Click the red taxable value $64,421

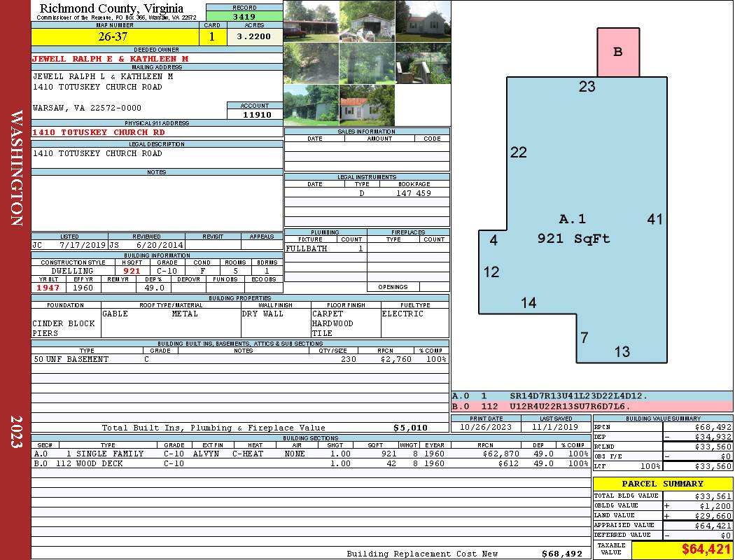click(706, 549)
